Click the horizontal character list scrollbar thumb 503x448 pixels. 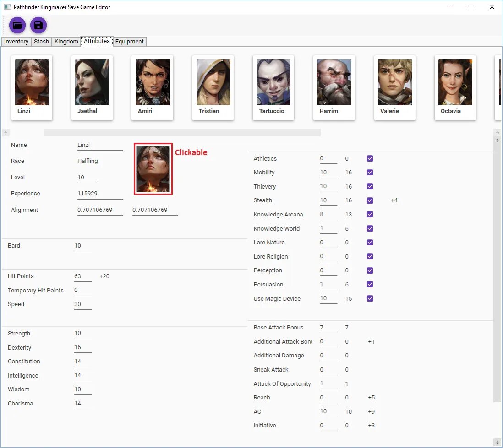(x=182, y=132)
